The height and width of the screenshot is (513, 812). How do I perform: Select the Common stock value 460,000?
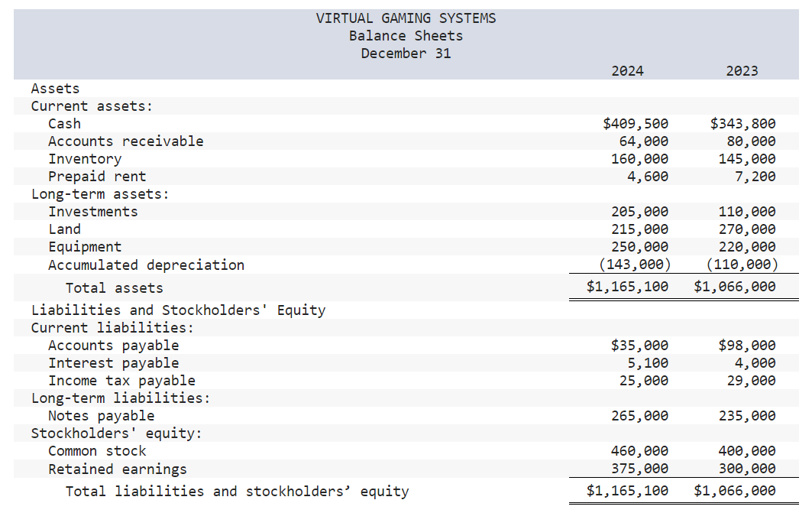click(x=642, y=450)
